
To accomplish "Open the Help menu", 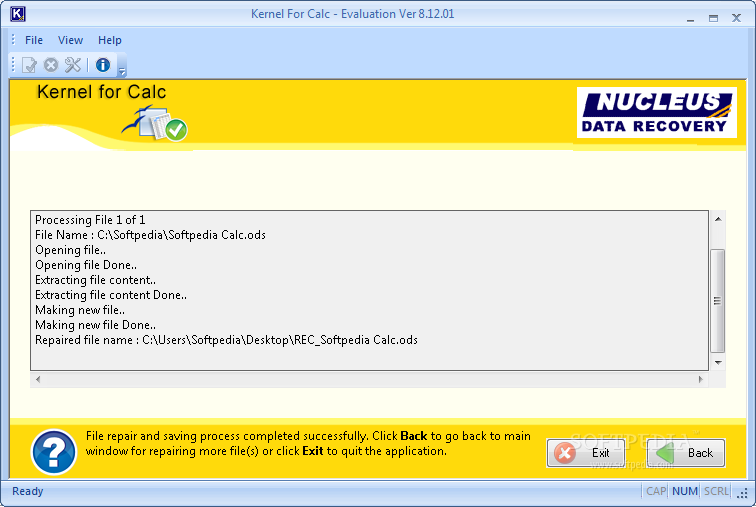I will click(109, 40).
